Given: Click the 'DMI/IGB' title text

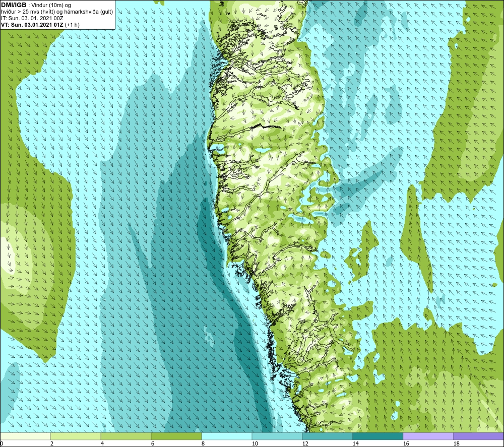Looking at the screenshot, I should click(14, 5).
